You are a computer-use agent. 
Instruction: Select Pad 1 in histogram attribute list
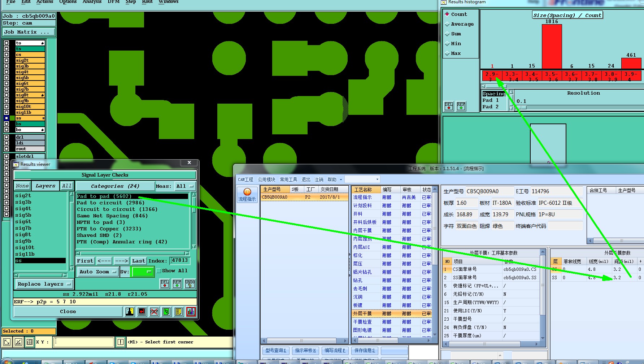coord(491,100)
